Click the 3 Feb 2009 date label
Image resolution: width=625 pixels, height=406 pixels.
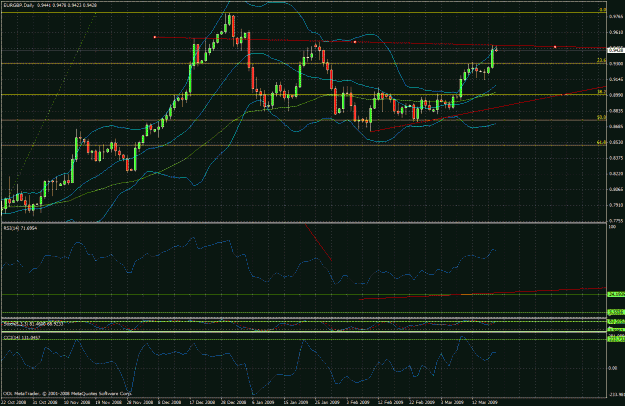[x=358, y=402]
